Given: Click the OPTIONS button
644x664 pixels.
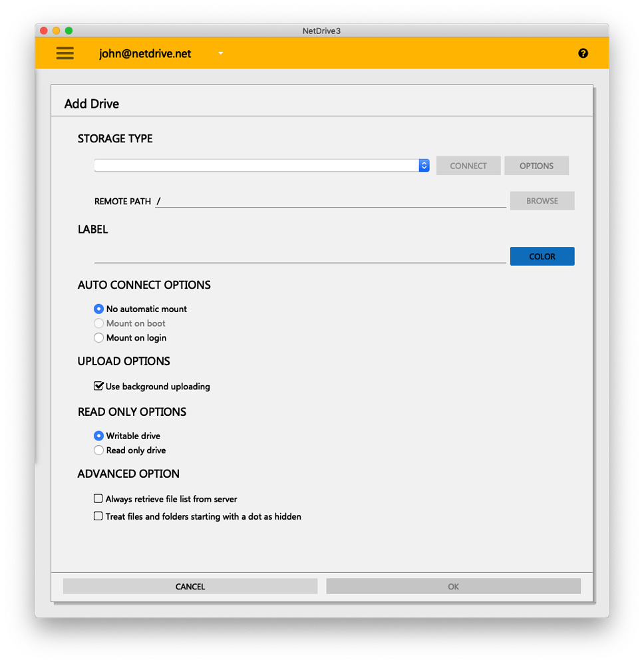Looking at the screenshot, I should coord(536,166).
